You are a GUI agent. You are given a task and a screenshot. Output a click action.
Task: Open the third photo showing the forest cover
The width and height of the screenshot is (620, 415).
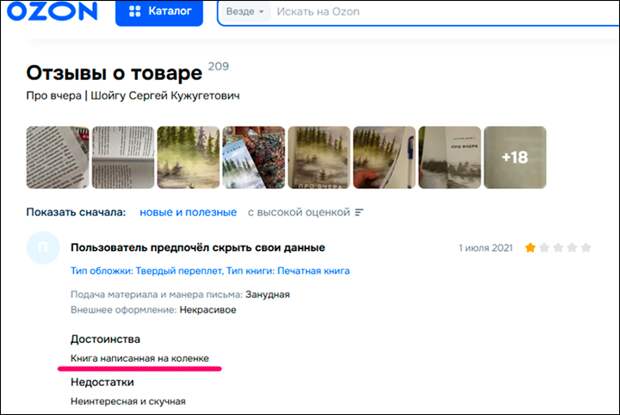(187, 158)
